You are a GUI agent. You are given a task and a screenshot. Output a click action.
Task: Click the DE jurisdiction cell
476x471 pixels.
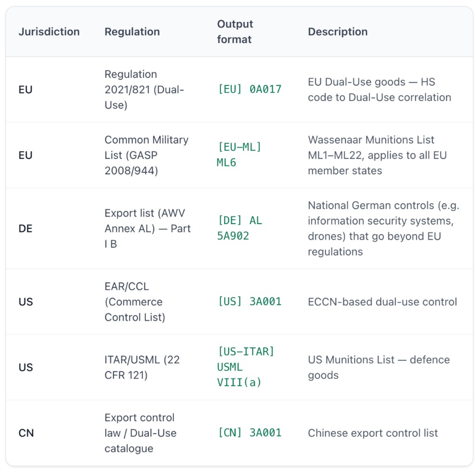click(26, 228)
